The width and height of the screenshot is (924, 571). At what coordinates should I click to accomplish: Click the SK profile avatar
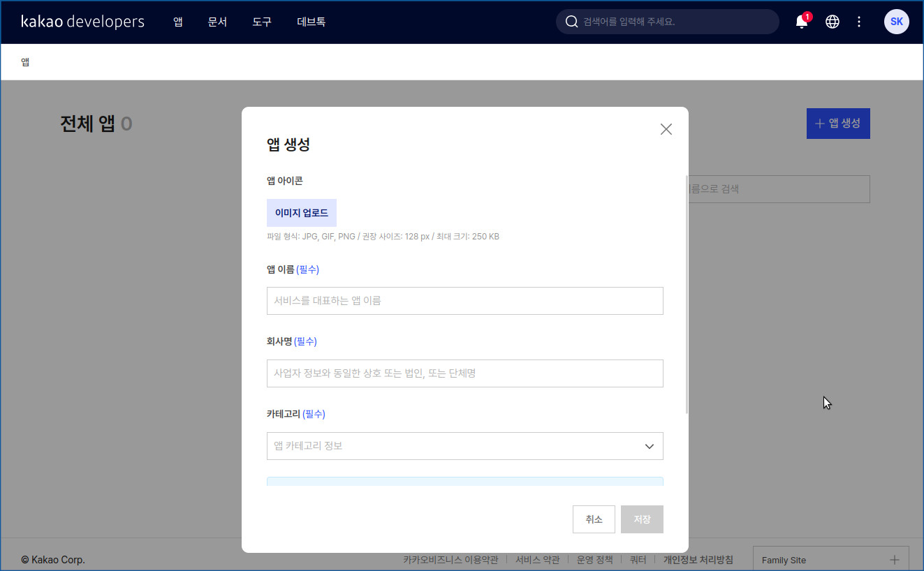pyautogui.click(x=896, y=22)
